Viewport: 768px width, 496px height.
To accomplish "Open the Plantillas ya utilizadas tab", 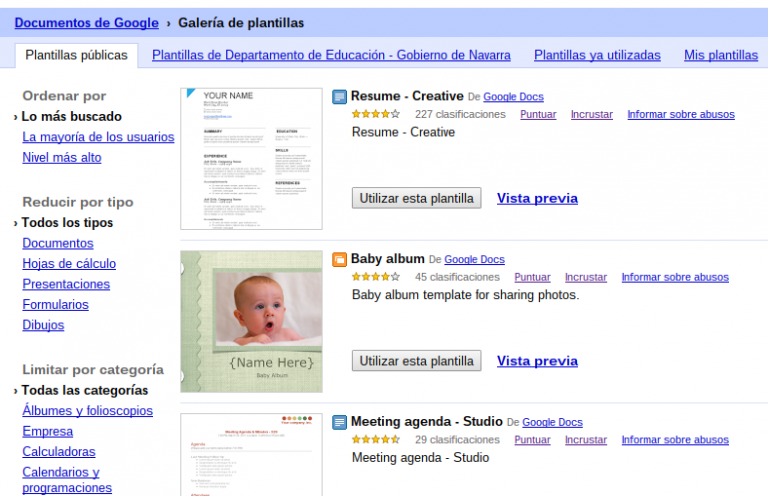I will point(597,55).
